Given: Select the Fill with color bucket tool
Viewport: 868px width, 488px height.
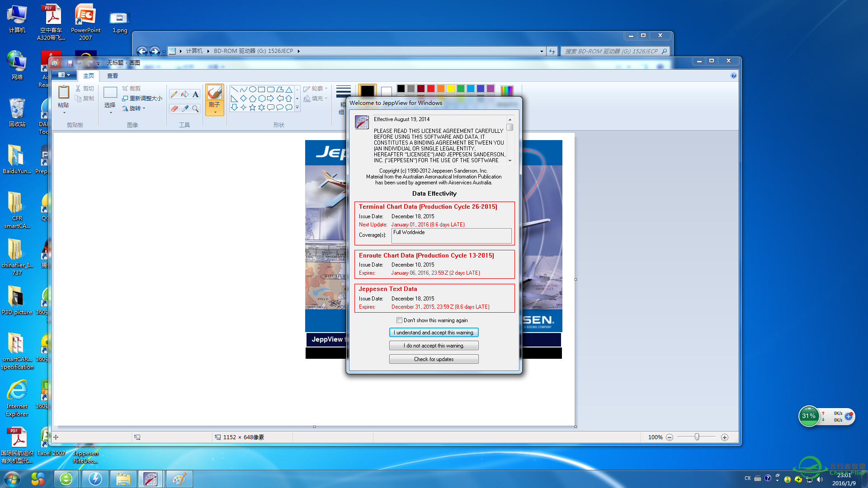Looking at the screenshot, I should pyautogui.click(x=185, y=94).
